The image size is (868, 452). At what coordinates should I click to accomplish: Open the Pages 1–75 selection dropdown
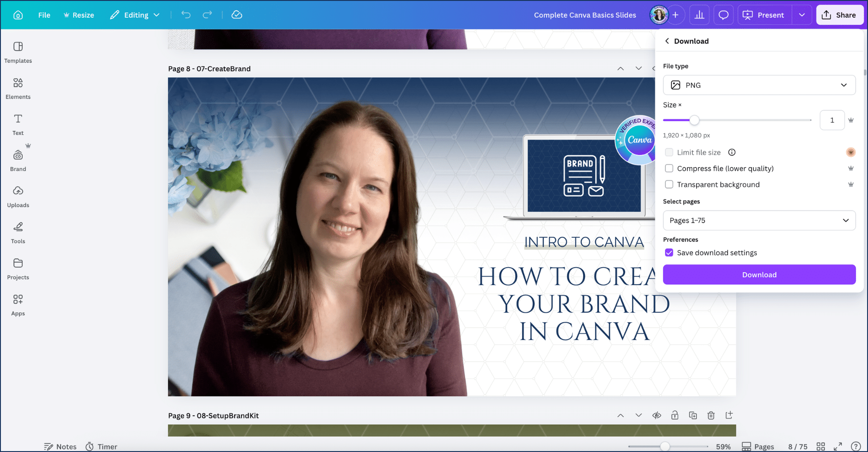point(759,221)
